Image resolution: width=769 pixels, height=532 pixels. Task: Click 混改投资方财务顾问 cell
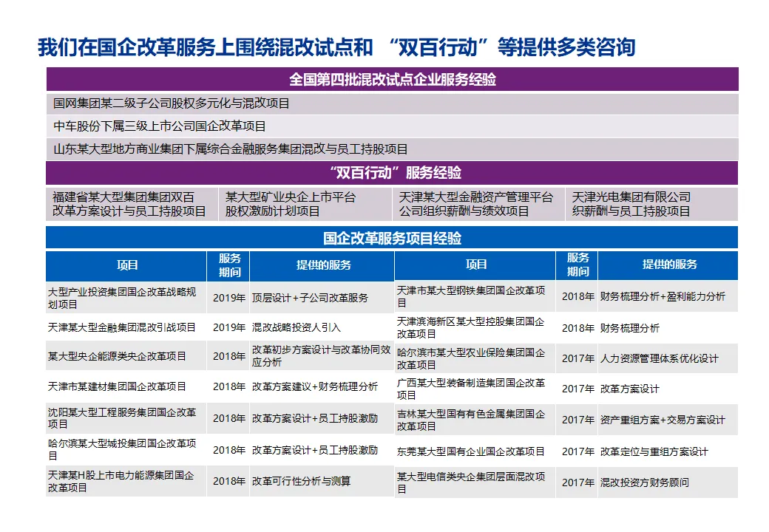point(668,482)
